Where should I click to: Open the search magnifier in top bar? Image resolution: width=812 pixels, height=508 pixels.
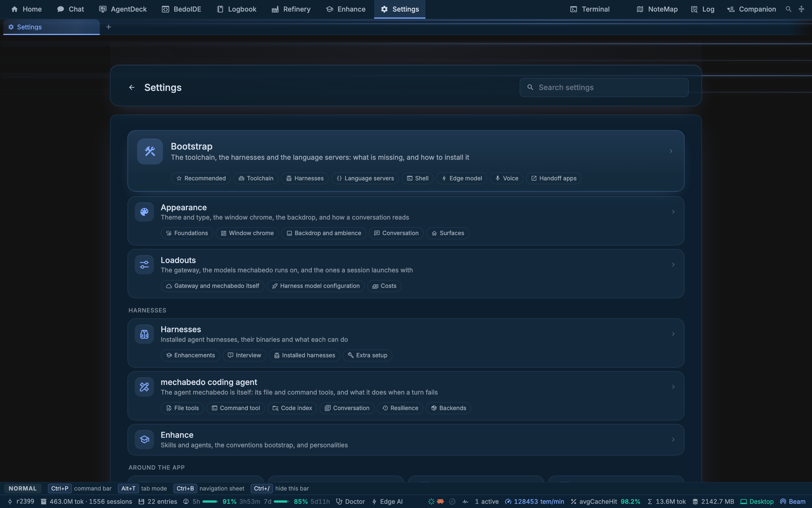[789, 9]
